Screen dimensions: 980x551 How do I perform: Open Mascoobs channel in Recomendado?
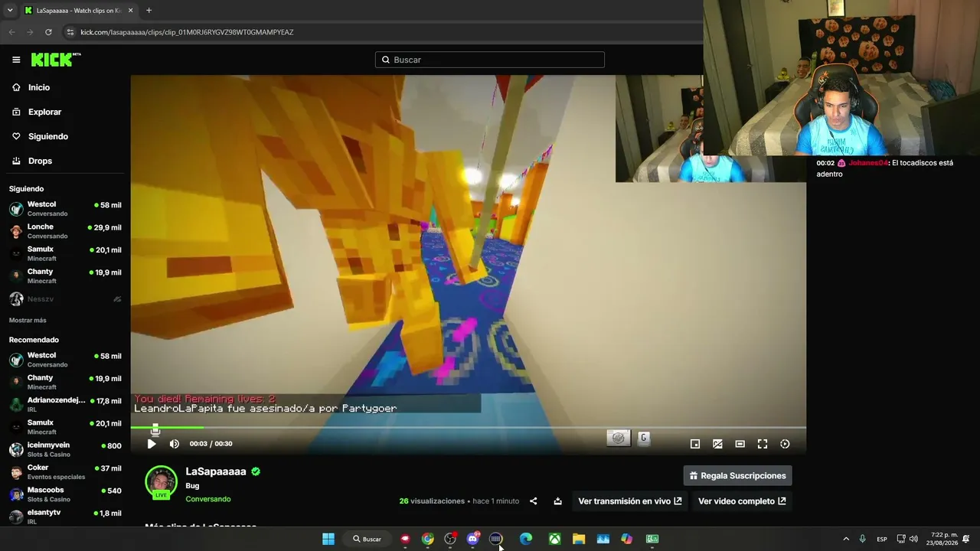(65, 494)
